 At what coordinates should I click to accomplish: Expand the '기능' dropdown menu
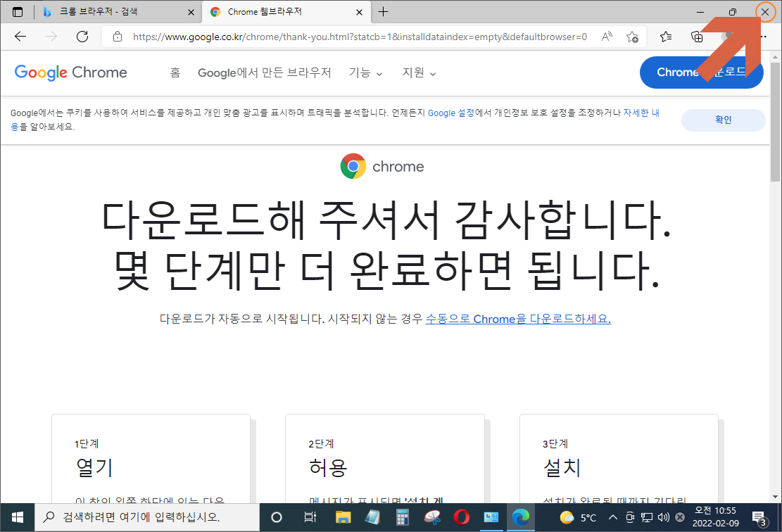point(365,72)
